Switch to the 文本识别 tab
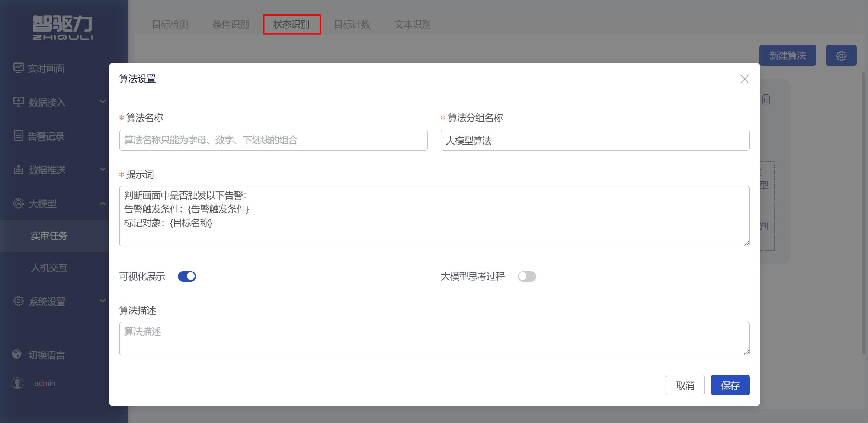This screenshot has width=868, height=423. point(412,24)
